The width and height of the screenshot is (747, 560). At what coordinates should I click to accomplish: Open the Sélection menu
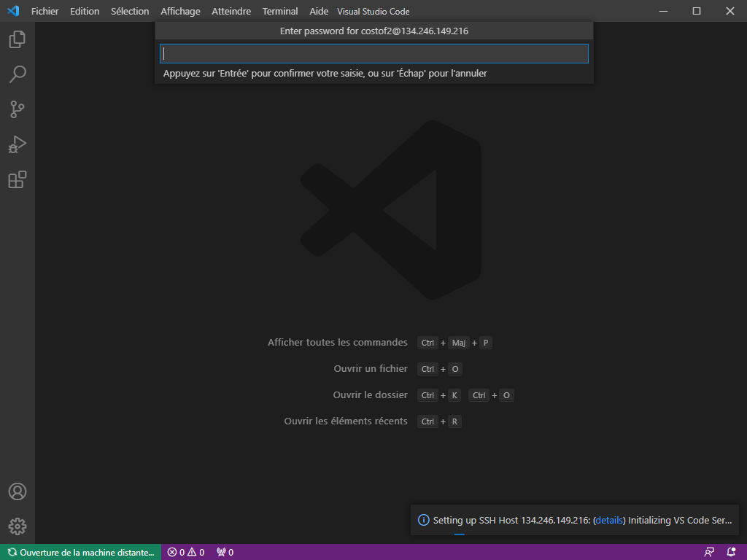[130, 11]
